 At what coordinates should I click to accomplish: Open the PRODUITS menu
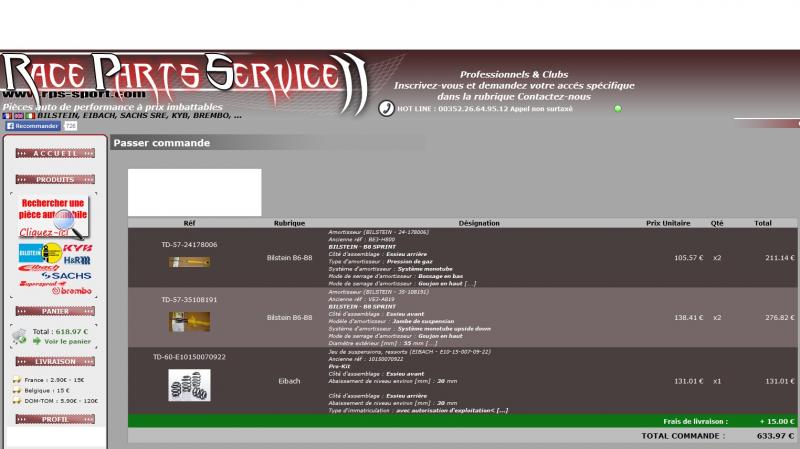click(x=55, y=180)
